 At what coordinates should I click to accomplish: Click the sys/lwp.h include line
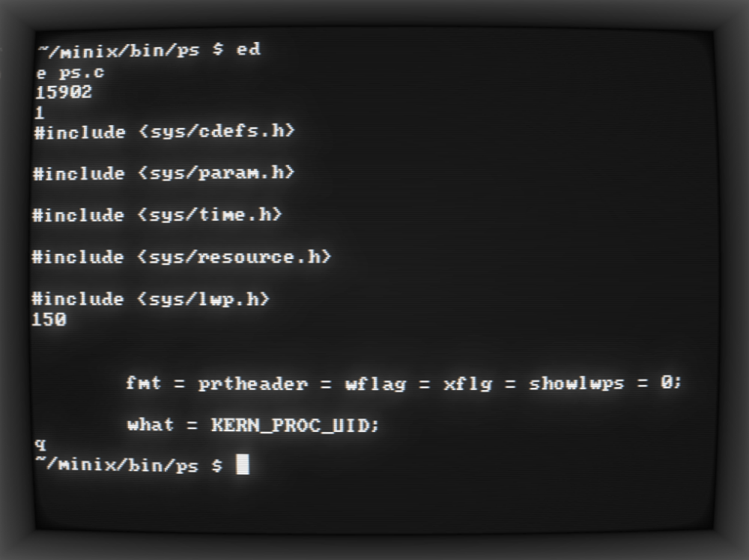(151, 299)
